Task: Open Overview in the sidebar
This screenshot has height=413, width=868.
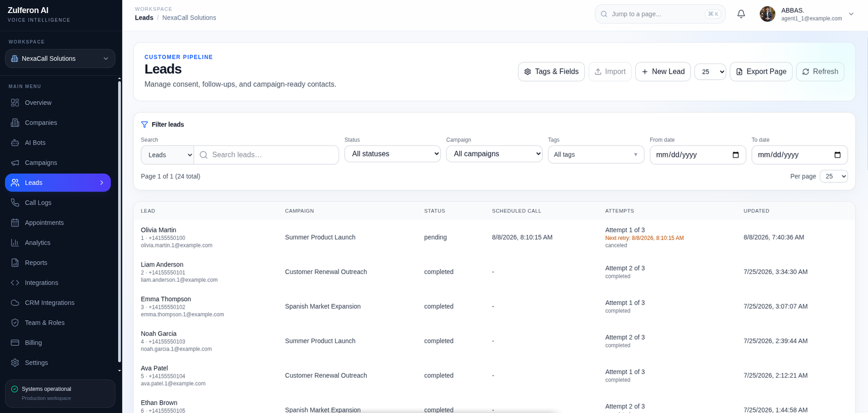Action: click(x=58, y=103)
